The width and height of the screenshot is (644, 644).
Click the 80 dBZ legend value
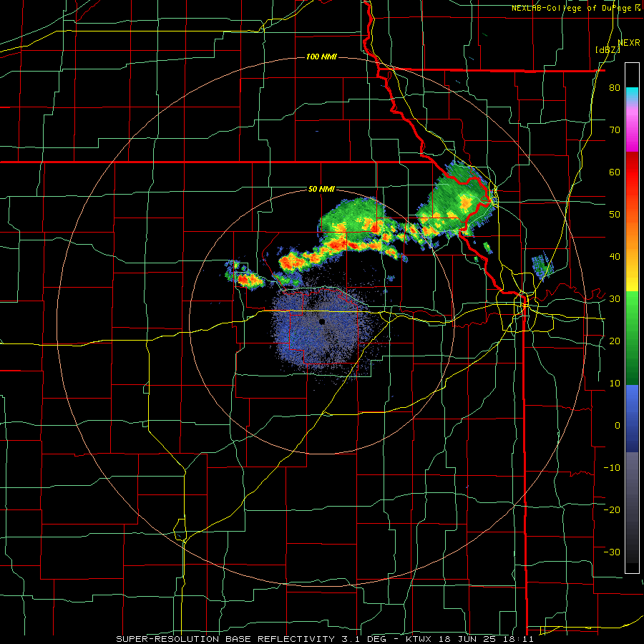point(615,87)
